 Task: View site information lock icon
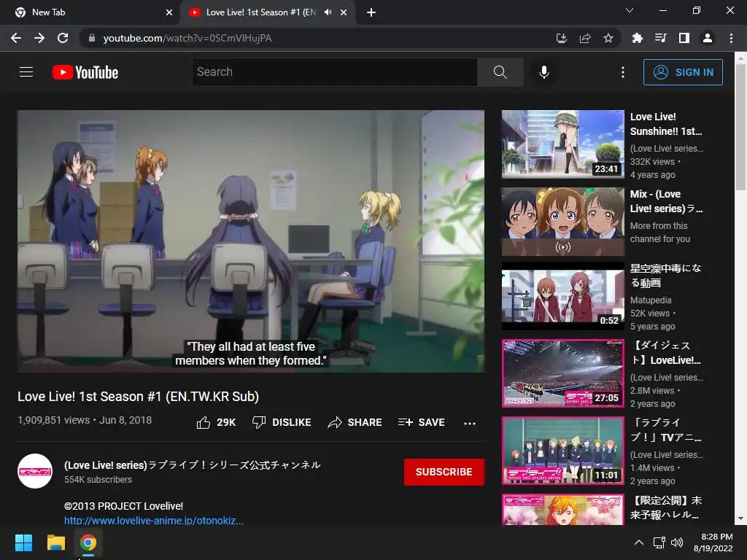[91, 38]
